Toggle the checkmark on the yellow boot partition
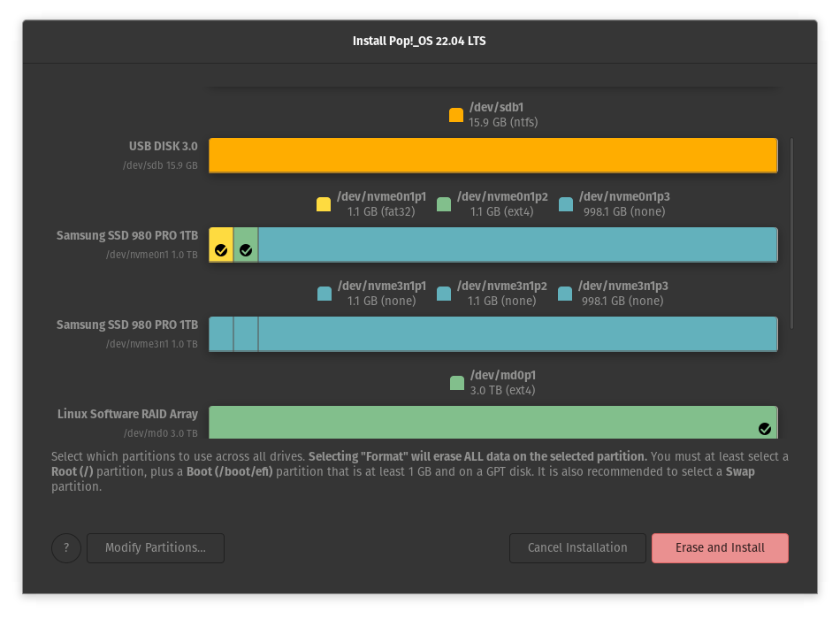 (x=221, y=249)
